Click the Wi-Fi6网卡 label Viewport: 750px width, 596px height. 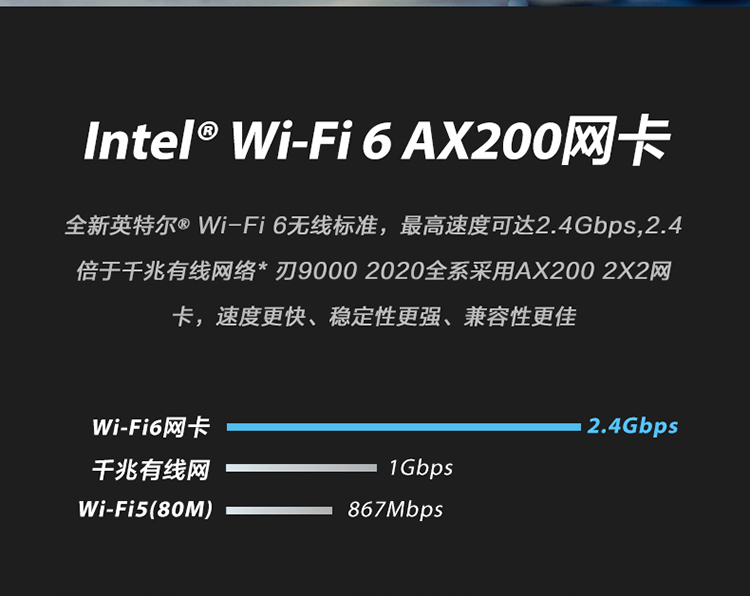click(151, 427)
